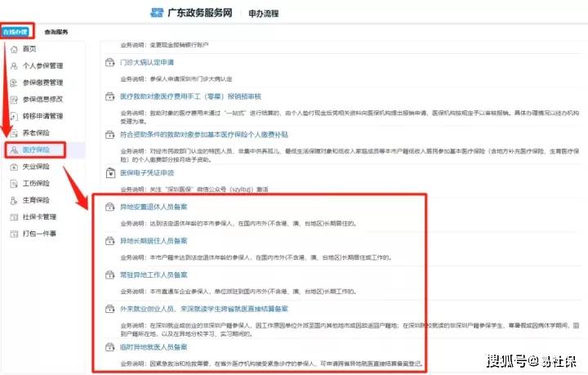Select 打包一件事 menu entry
This screenshot has width=588, height=375.
[39, 234]
